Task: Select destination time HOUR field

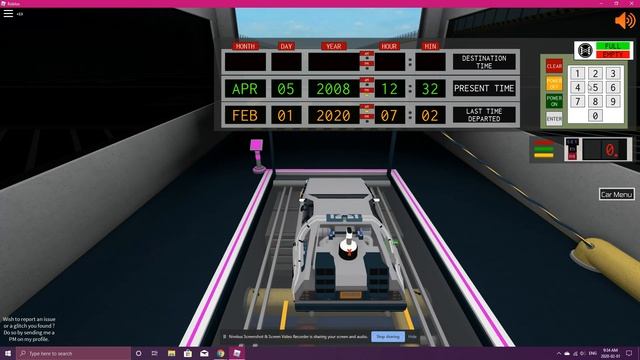Action: tap(390, 62)
